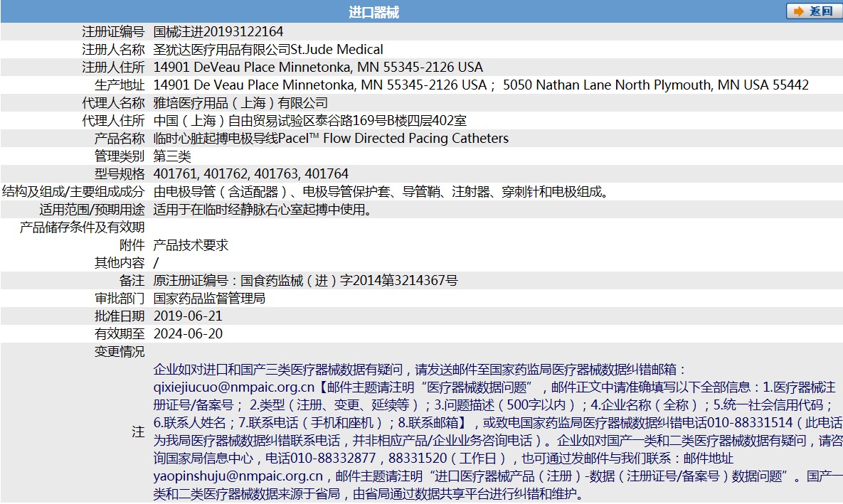Click the 注册人住所 label
The height and width of the screenshot is (504, 843).
point(113,67)
